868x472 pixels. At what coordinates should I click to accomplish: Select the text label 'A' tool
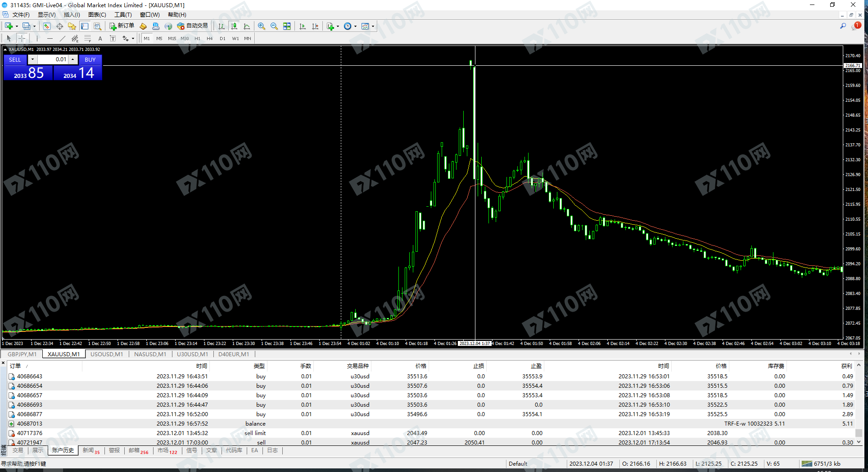pyautogui.click(x=100, y=38)
